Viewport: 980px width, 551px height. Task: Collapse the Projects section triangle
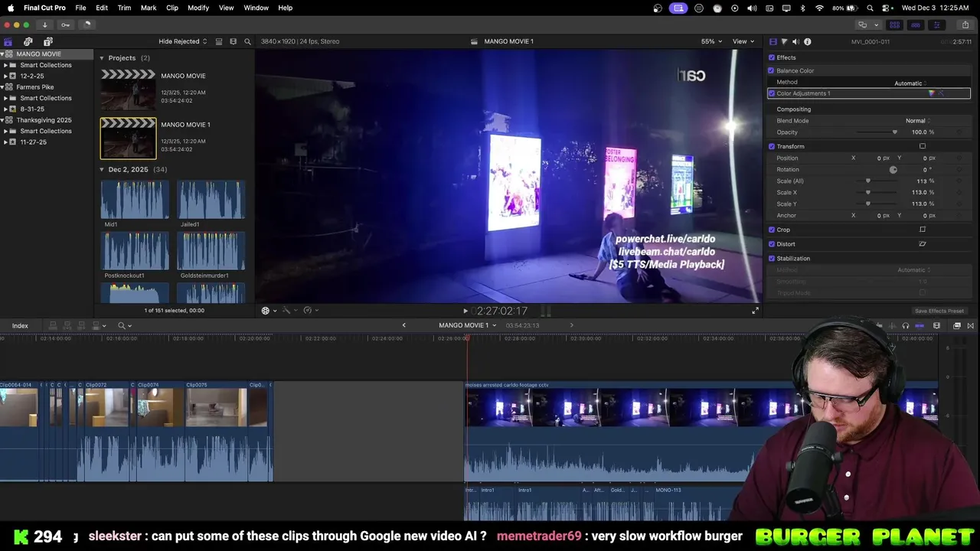tap(102, 58)
